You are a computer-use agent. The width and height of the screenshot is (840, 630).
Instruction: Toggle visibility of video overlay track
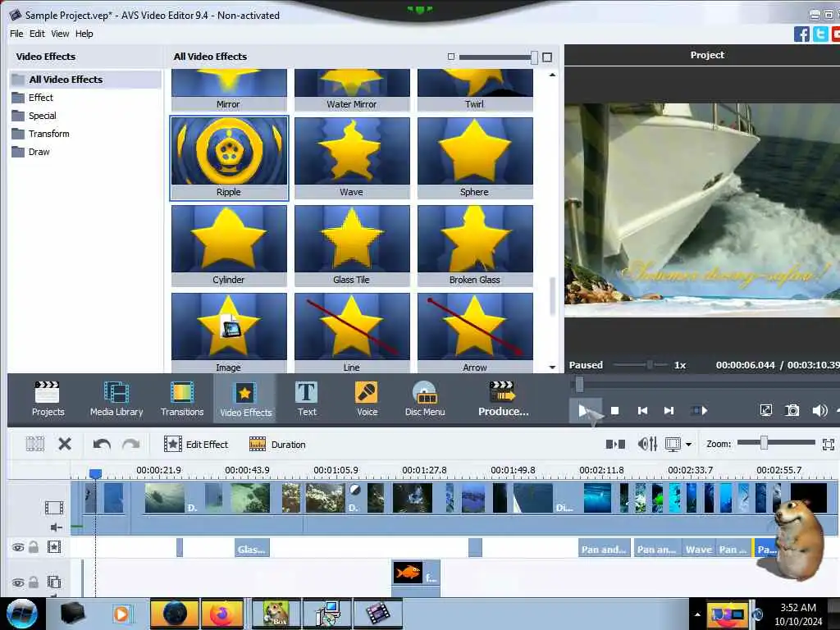click(18, 582)
